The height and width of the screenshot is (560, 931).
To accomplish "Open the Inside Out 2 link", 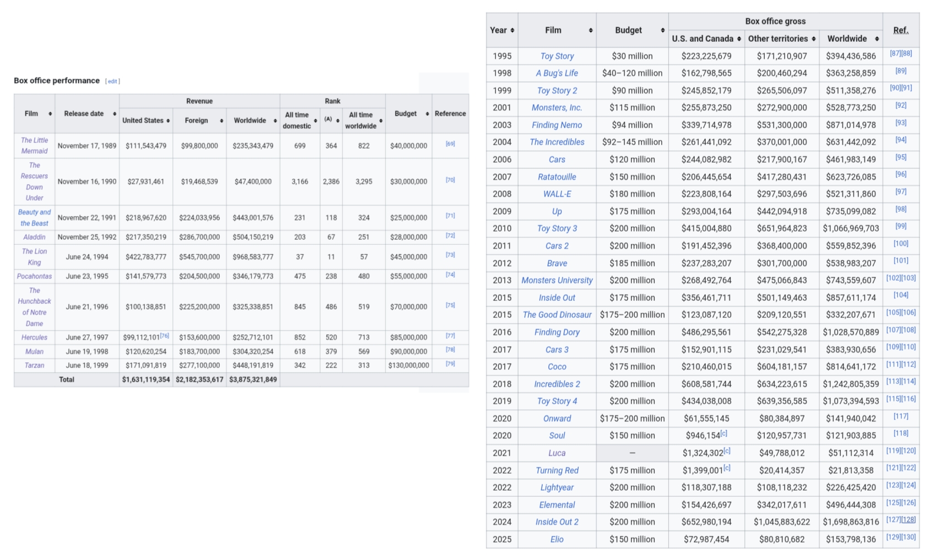I will point(557,522).
